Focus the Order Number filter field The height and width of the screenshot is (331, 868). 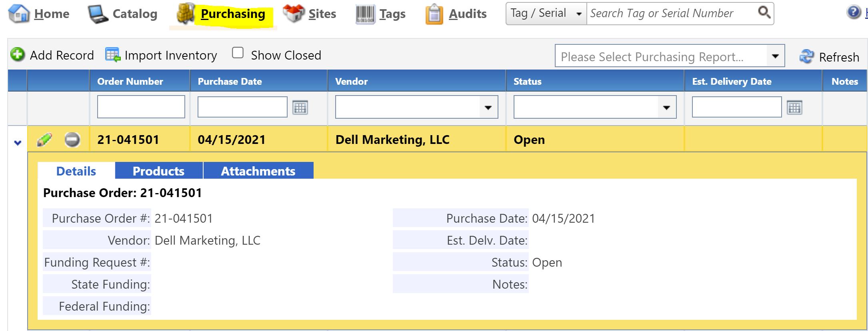pos(141,107)
